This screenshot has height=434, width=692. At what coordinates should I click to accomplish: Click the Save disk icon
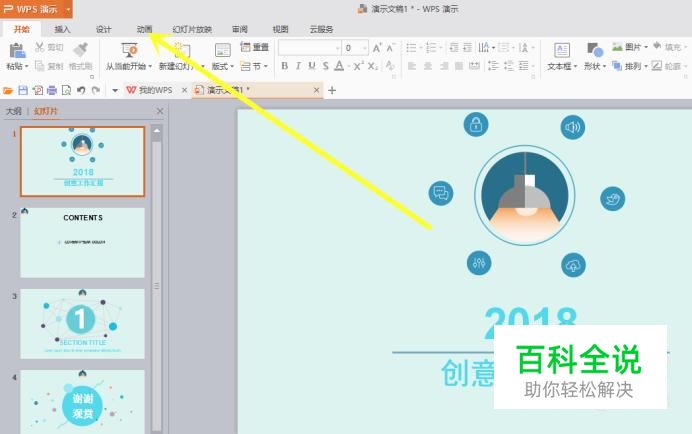23,91
